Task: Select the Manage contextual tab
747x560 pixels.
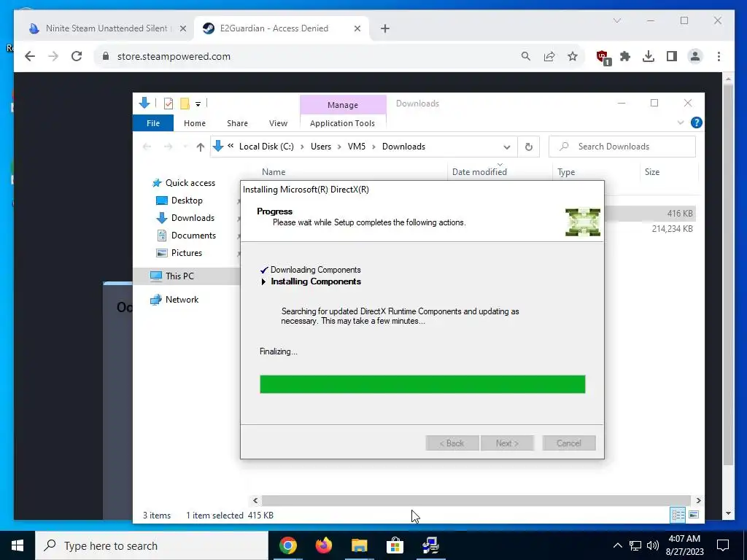Action: coord(343,105)
